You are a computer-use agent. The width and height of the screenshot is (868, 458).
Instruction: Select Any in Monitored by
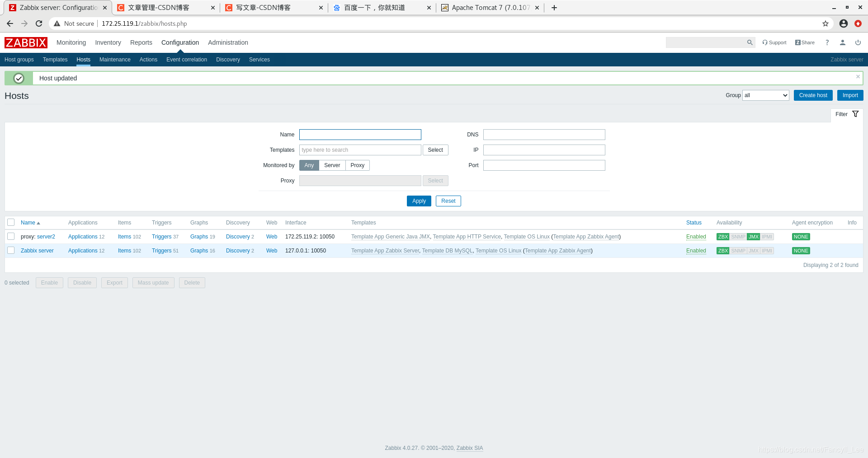point(309,165)
